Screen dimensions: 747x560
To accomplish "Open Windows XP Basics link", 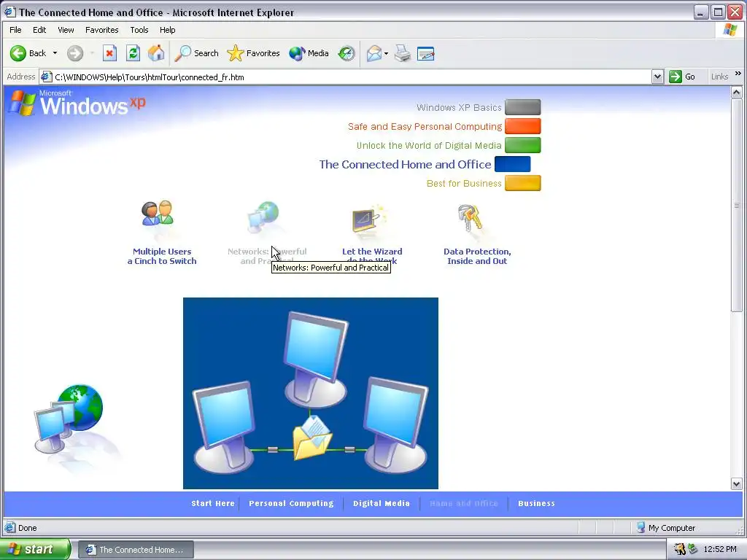I will pos(459,108).
